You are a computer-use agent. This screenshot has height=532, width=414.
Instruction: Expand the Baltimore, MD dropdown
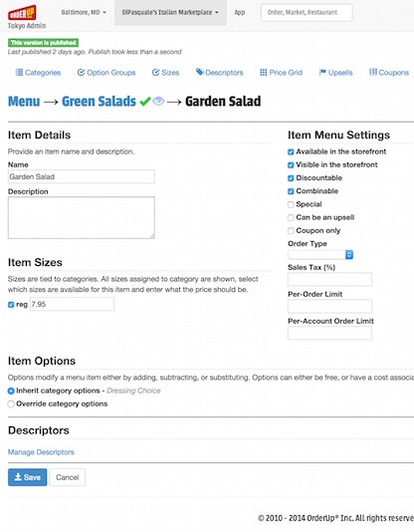point(84,13)
